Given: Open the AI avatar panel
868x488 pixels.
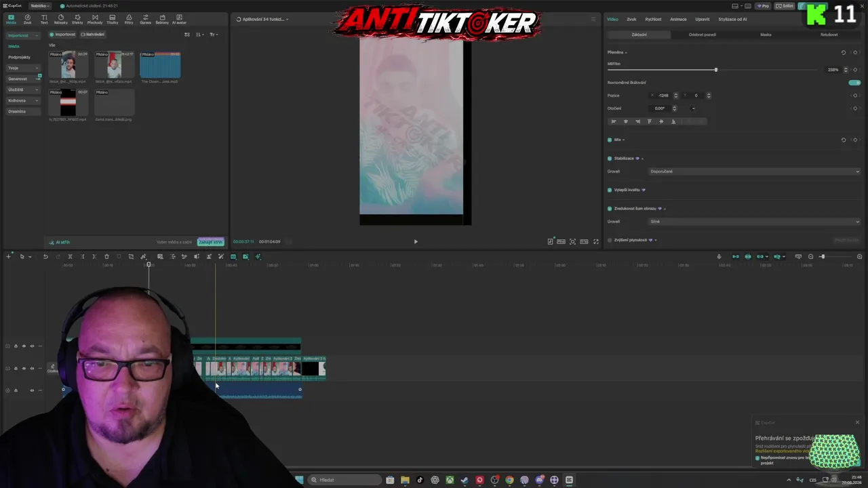Looking at the screenshot, I should click(179, 19).
